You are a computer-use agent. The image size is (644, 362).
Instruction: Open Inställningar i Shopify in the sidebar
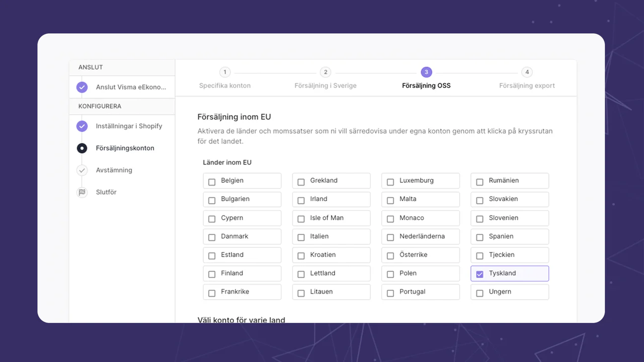[x=129, y=126]
